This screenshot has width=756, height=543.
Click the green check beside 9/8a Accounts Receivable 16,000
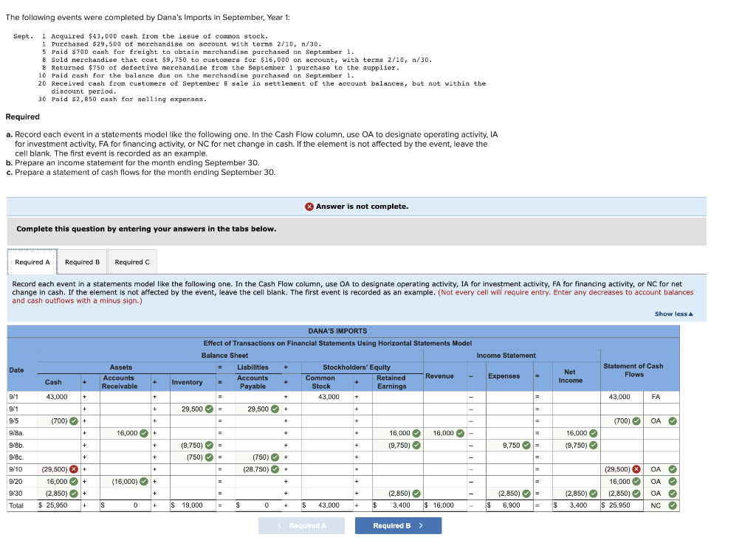144,433
